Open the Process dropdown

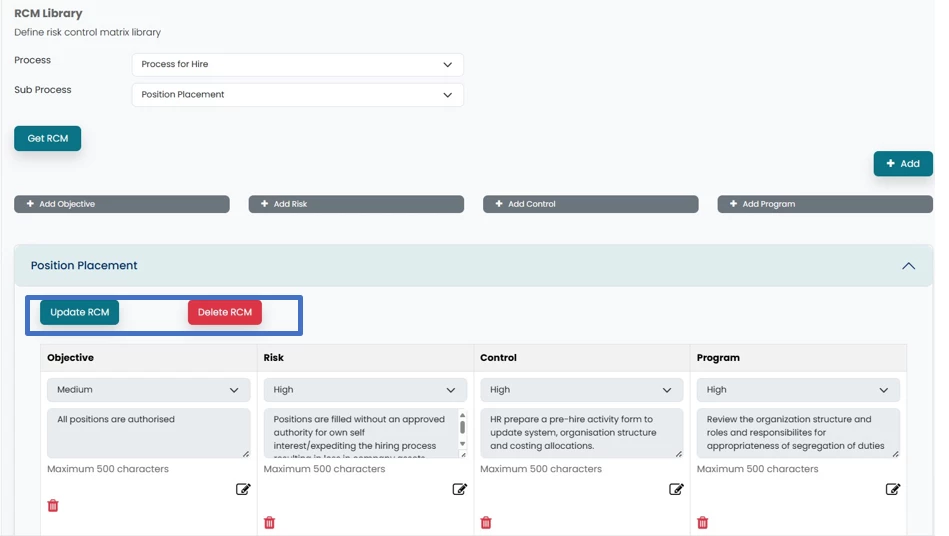297,64
